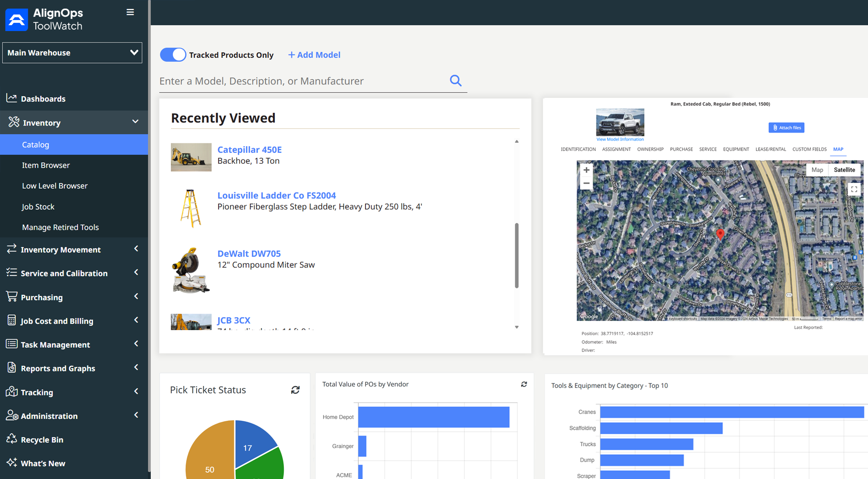This screenshot has width=868, height=479.
Task: Switch to the SERVICE tab
Action: (708, 149)
